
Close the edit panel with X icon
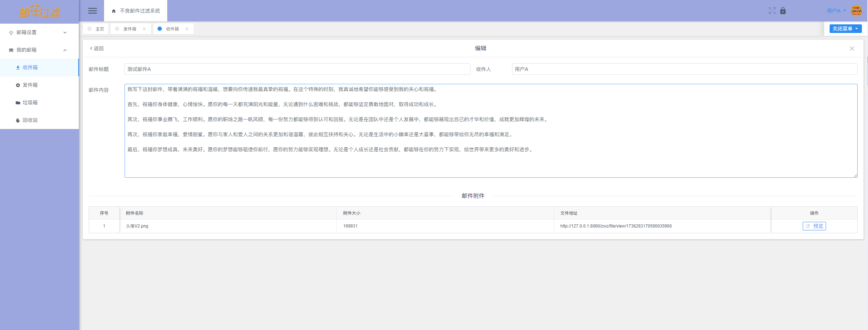click(x=852, y=49)
